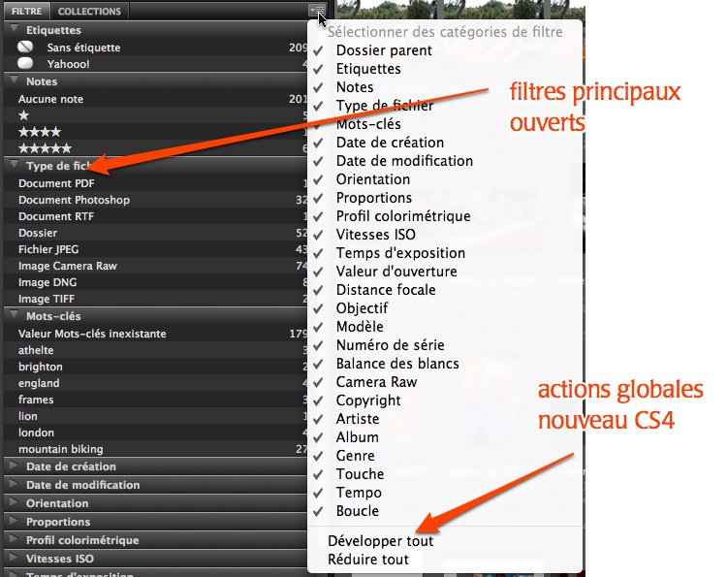Collapse the Mots-clés filter section

point(14,315)
